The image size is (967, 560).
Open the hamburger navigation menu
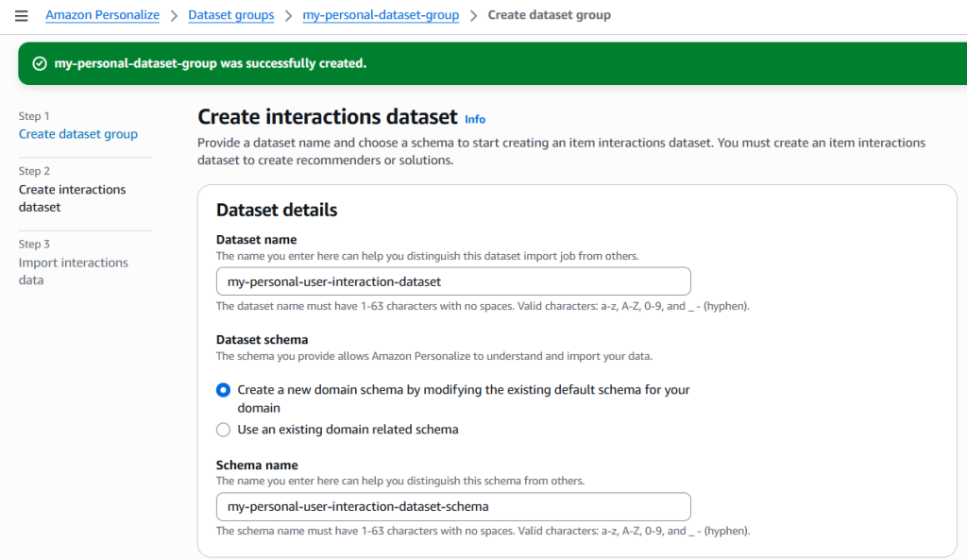pyautogui.click(x=21, y=15)
